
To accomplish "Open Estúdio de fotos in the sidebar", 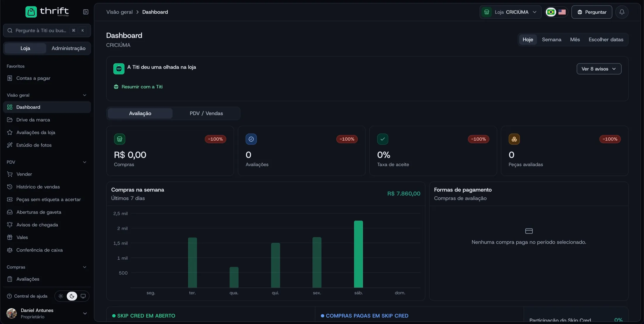I will coord(47,145).
